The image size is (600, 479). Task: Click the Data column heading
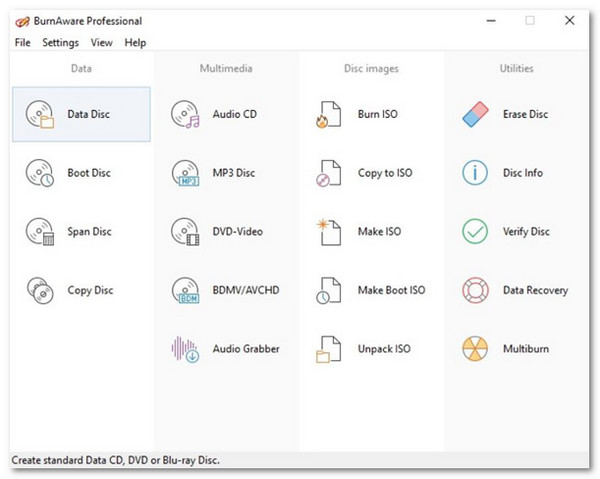point(81,68)
